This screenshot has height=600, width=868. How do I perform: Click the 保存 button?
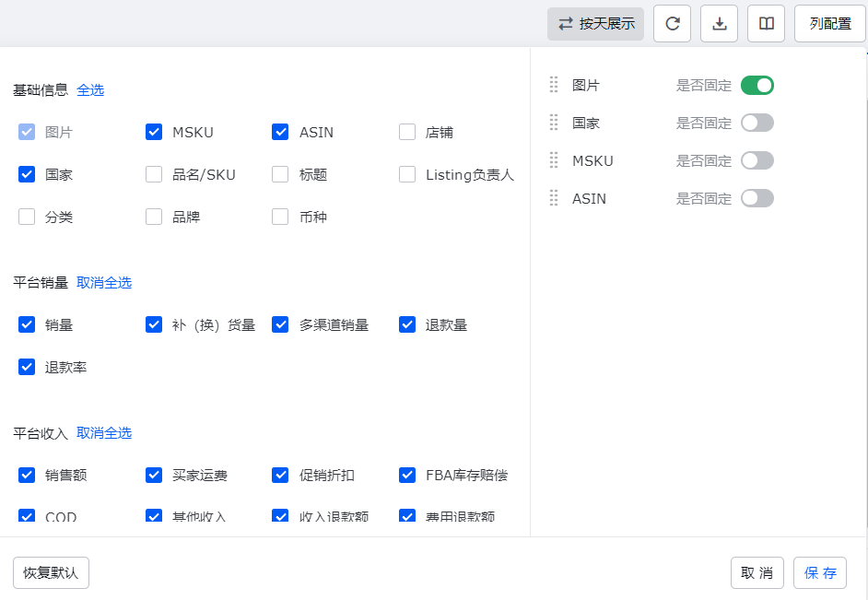point(820,573)
